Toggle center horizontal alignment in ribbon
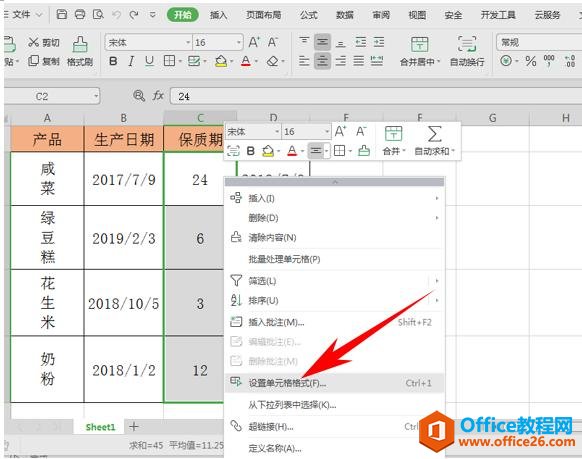 pyautogui.click(x=322, y=60)
